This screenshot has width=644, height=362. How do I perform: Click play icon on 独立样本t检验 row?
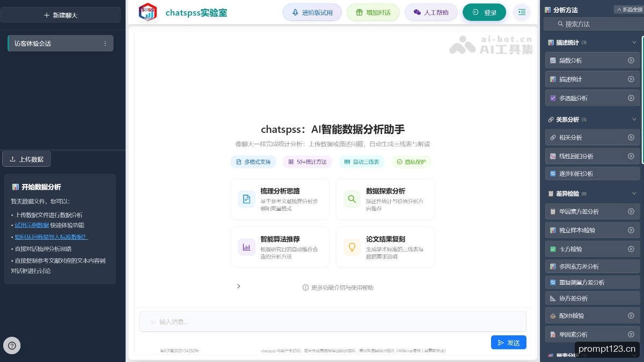(x=631, y=230)
